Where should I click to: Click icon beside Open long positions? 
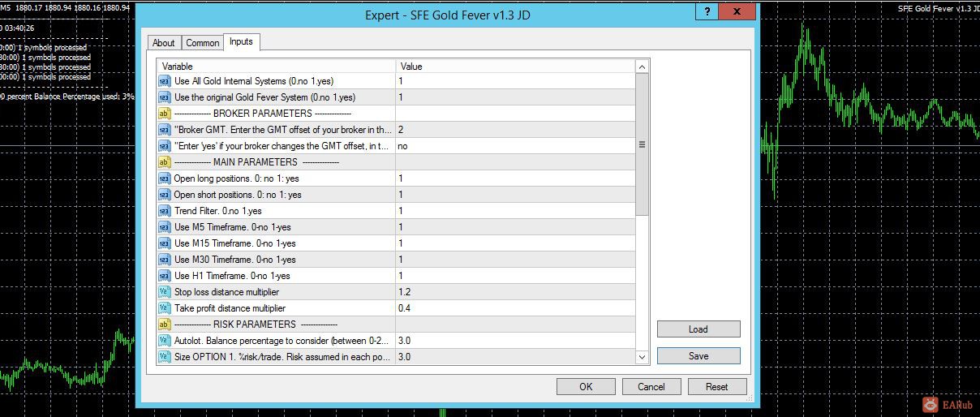[164, 178]
